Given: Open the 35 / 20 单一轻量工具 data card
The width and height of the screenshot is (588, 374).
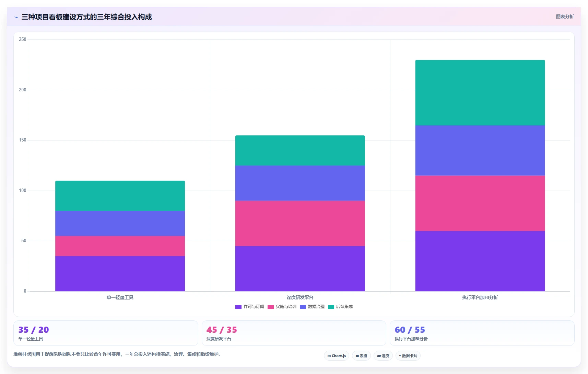Looking at the screenshot, I should [x=106, y=333].
